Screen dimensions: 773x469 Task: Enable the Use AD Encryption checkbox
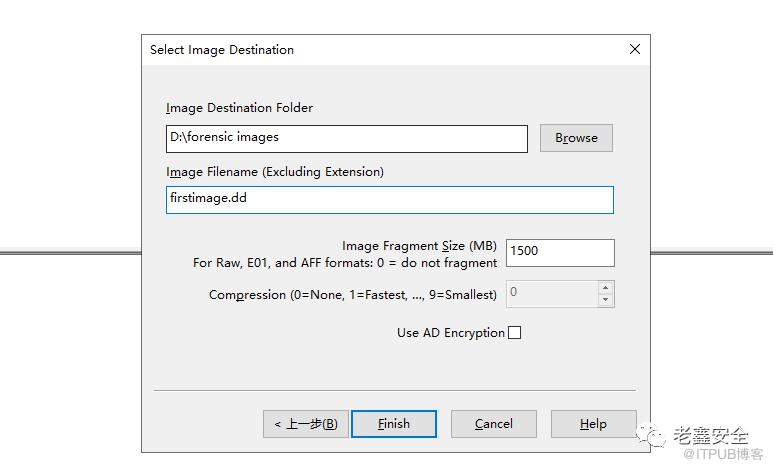[x=515, y=333]
